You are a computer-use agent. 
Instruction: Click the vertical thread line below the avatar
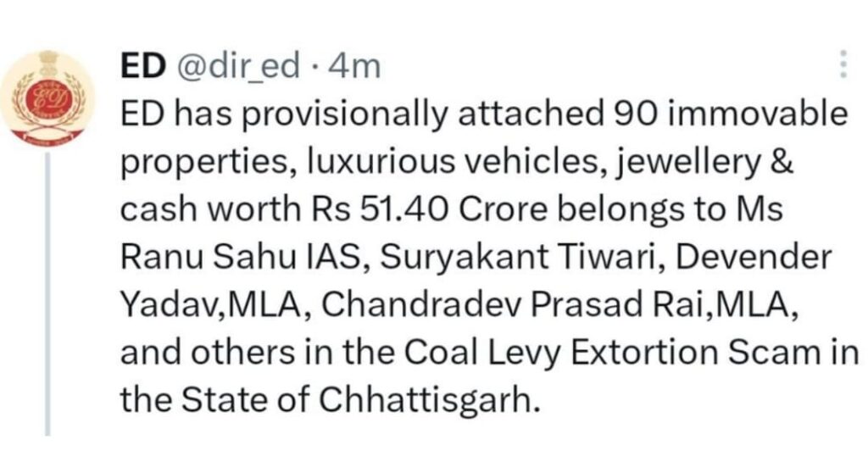[x=48, y=294]
